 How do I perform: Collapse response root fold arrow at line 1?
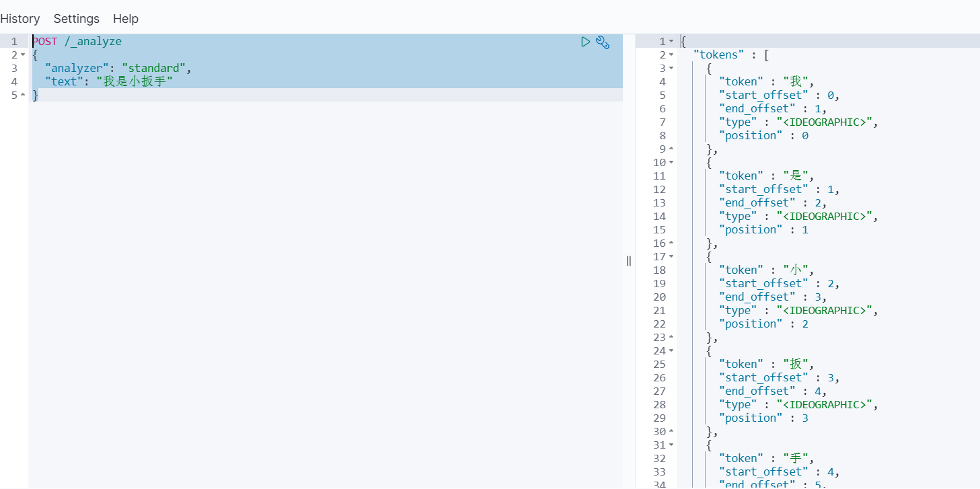point(671,42)
